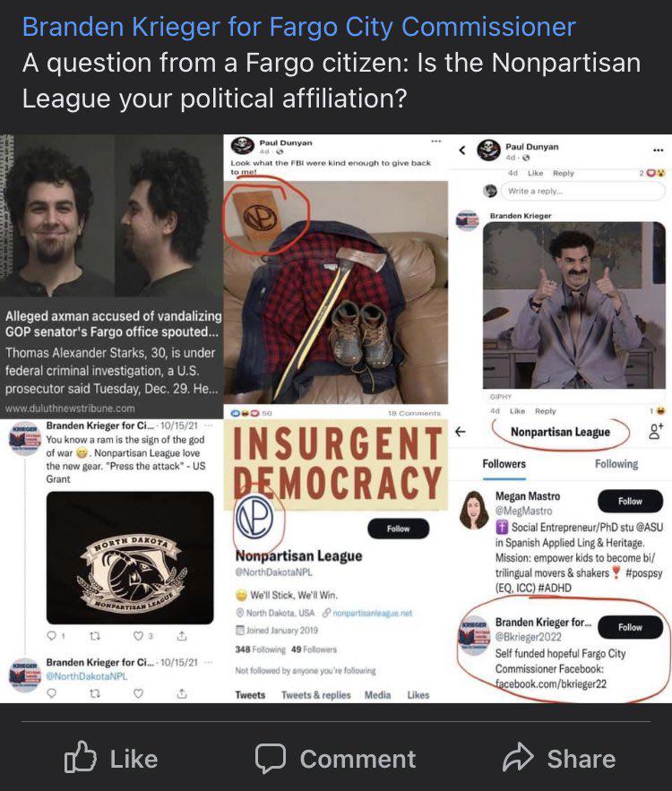The width and height of the screenshot is (672, 791).
Task: Like the ram sign tweet heart icon
Action: coord(138,636)
